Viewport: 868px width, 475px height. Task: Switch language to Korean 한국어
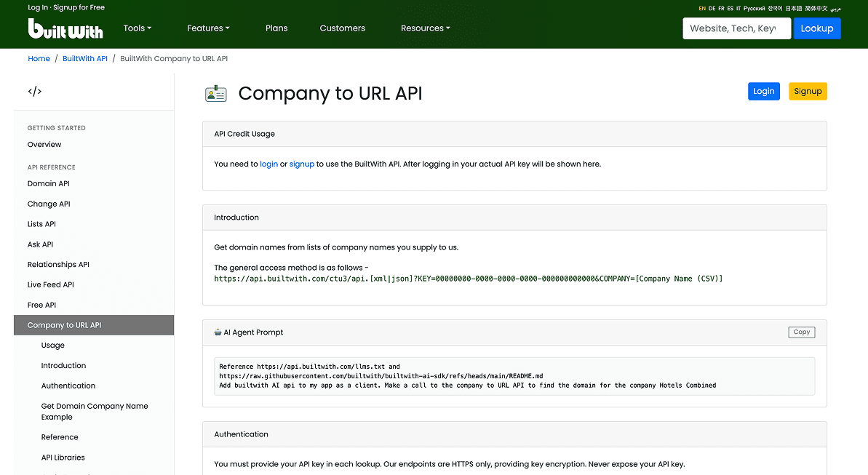coord(775,8)
